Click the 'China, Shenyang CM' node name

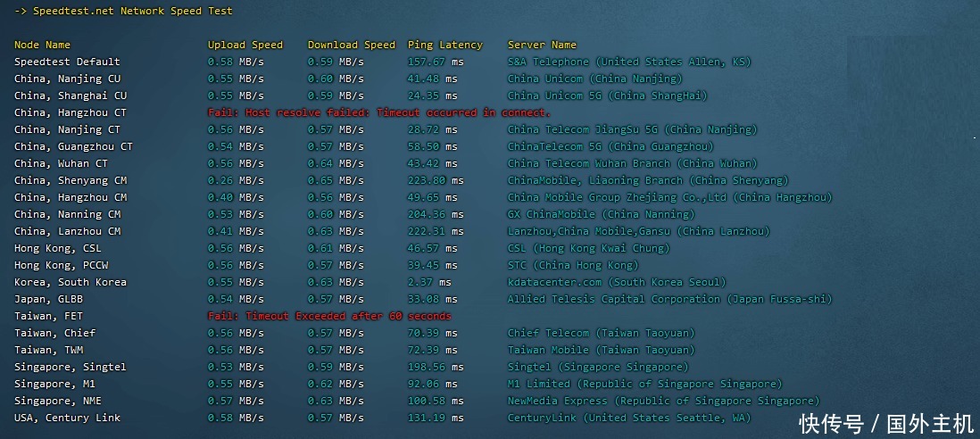pyautogui.click(x=70, y=180)
